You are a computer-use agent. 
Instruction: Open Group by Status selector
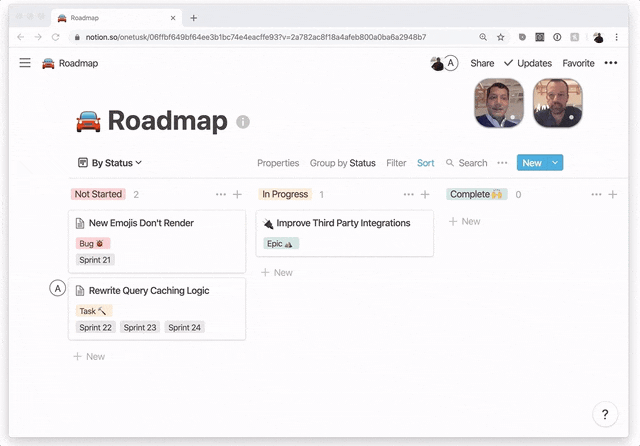(342, 163)
